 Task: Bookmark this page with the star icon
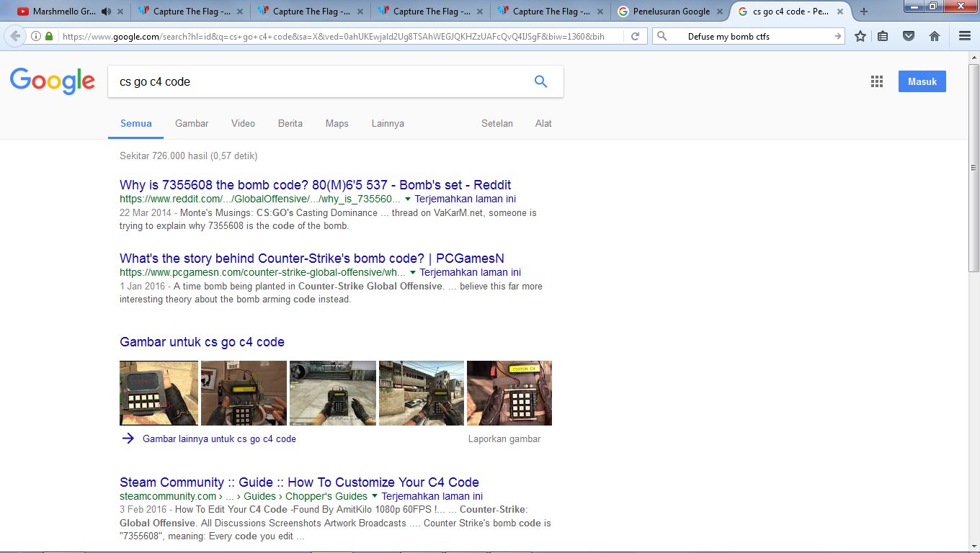point(860,36)
